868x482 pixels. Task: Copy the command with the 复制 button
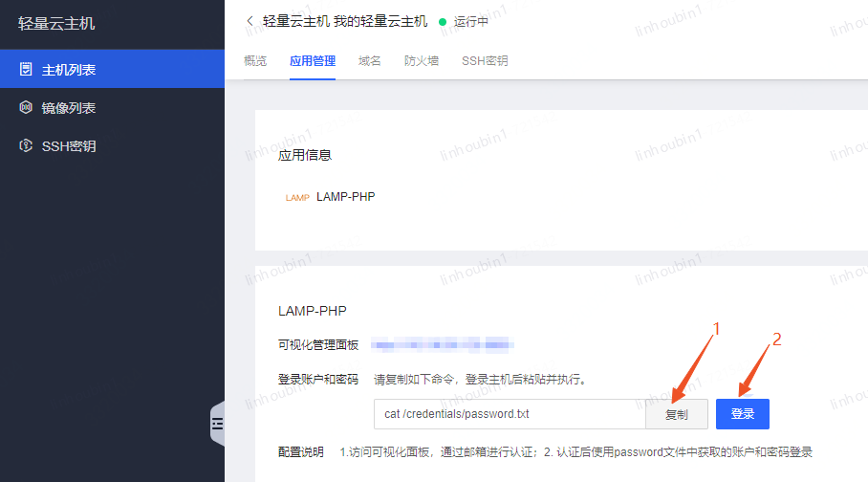677,414
